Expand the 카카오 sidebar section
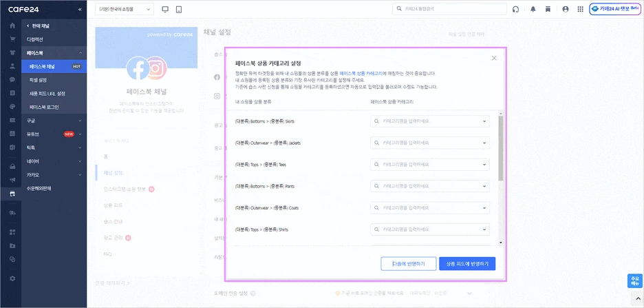Screen dimensions: 644x308 pyautogui.click(x=80, y=175)
